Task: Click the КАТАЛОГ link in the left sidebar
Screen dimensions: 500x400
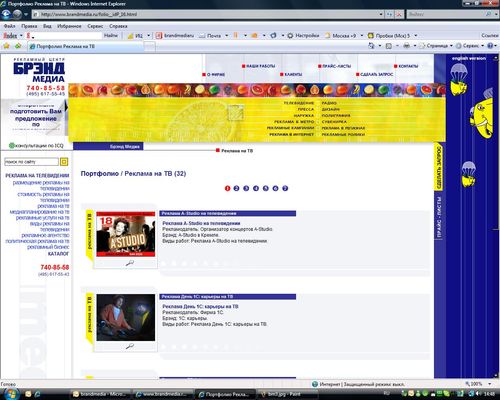Action: point(58,254)
